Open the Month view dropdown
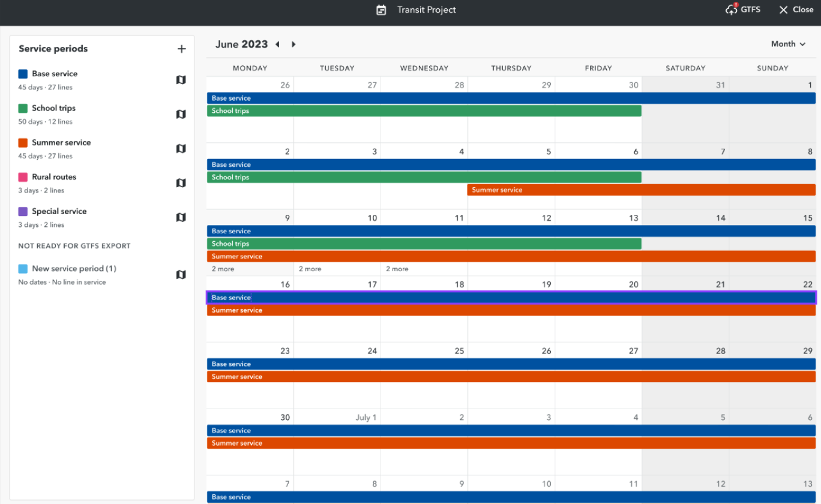821x504 pixels. click(788, 44)
